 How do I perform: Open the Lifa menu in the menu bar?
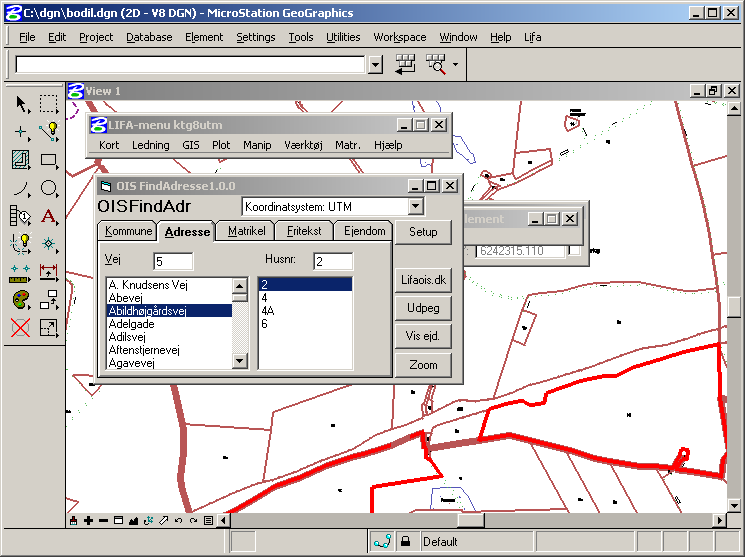[x=533, y=37]
